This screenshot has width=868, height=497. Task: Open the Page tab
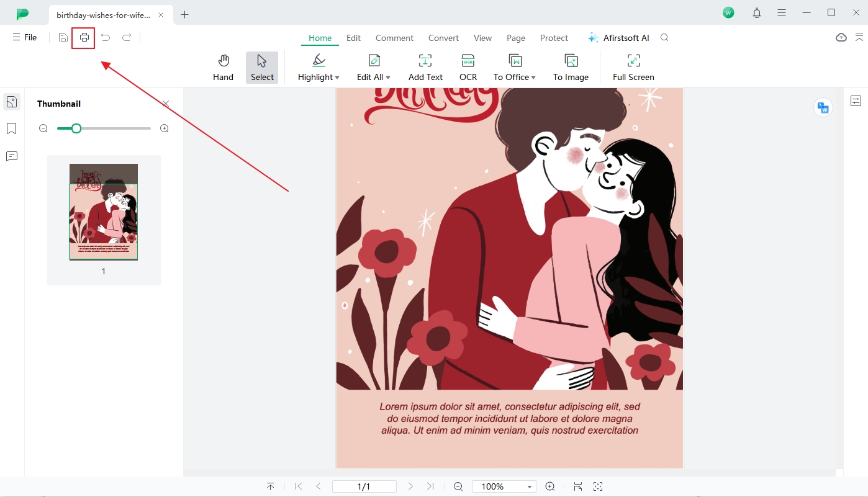coord(516,38)
